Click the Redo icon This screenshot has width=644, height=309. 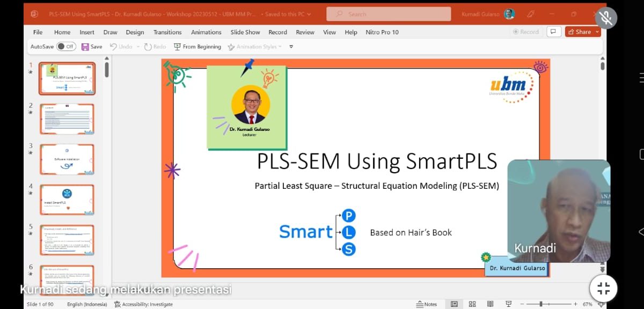coord(148,47)
